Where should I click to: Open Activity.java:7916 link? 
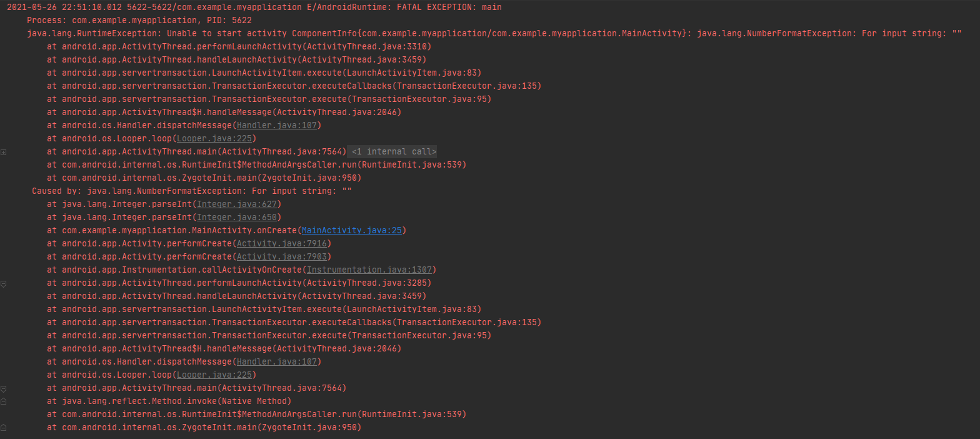point(282,244)
